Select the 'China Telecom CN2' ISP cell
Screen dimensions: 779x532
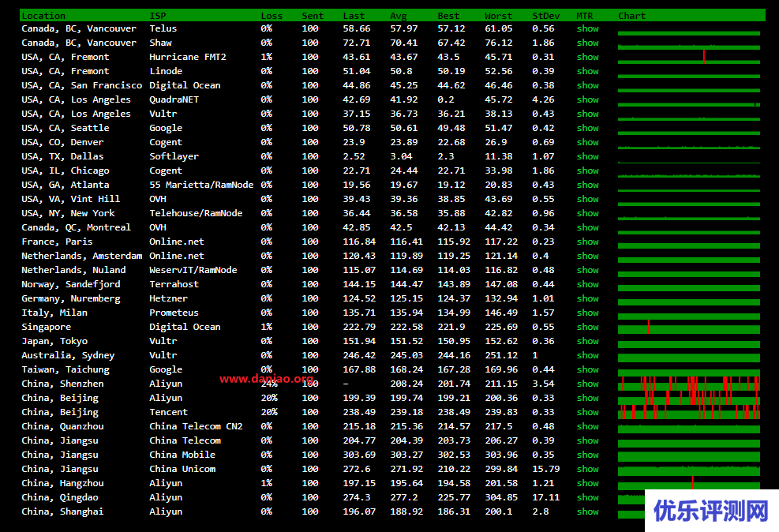point(196,426)
